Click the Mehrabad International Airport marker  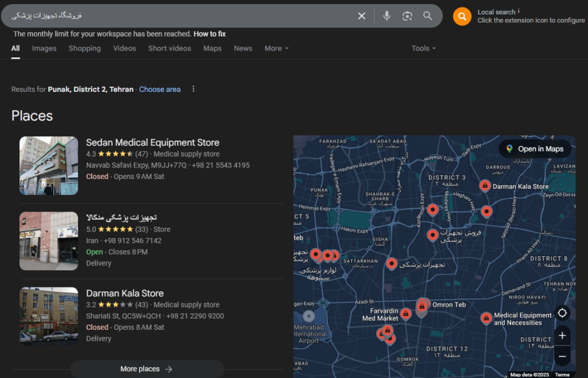tap(308, 316)
